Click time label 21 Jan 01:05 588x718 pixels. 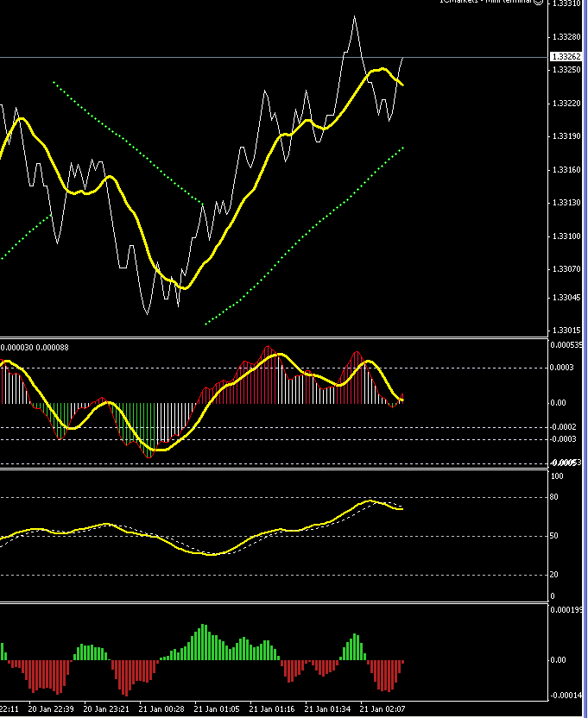tap(217, 709)
